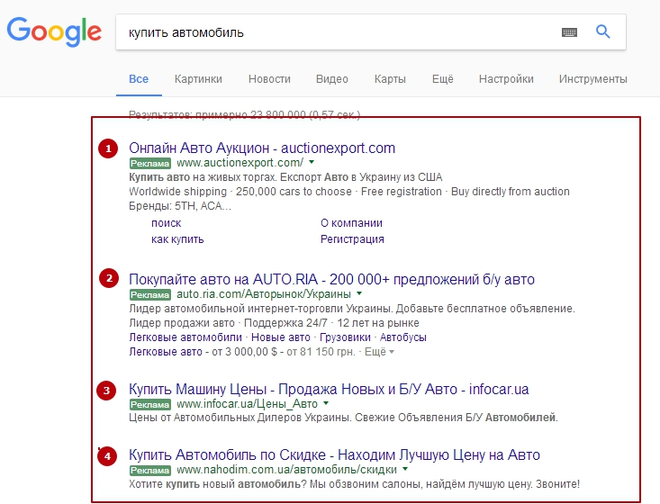Switch to the Картинки tab
660x504 pixels.
198,79
